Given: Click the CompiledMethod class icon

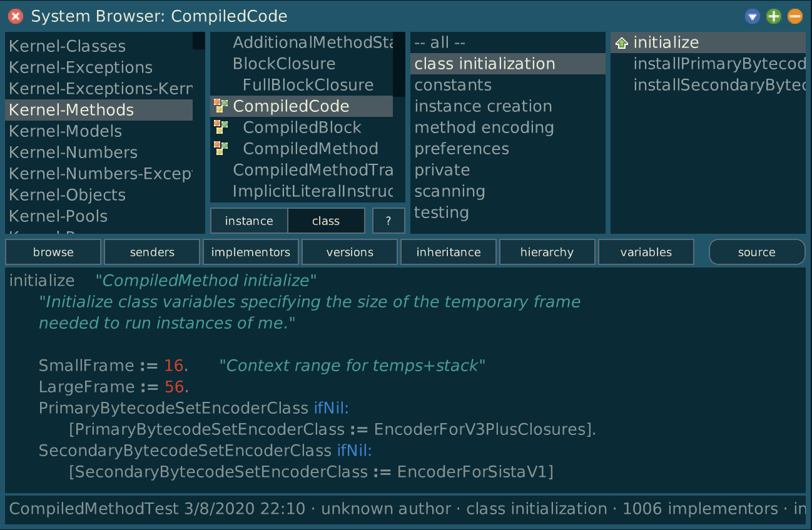Looking at the screenshot, I should click(220, 148).
